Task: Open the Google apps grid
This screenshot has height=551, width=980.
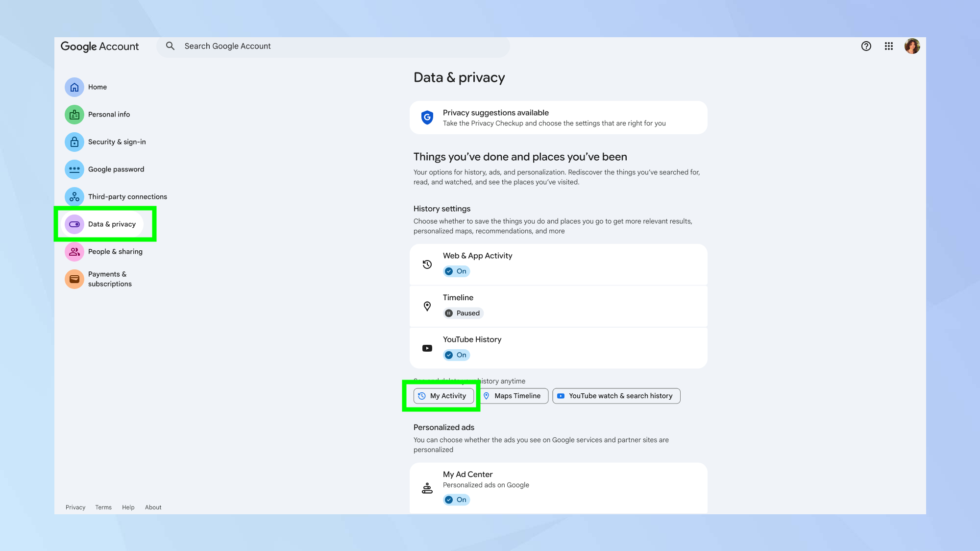Action: pos(888,46)
